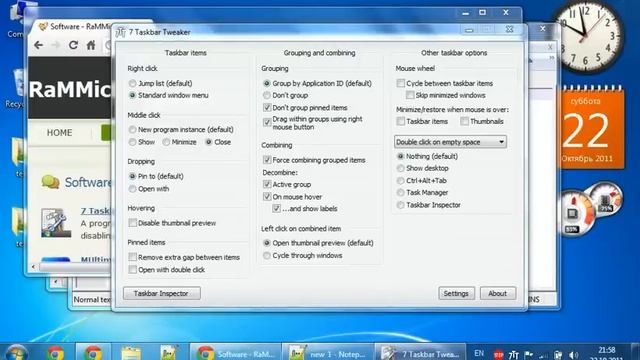The width and height of the screenshot is (640, 360).
Task: Select Standard window menu radio option
Action: [x=132, y=96]
